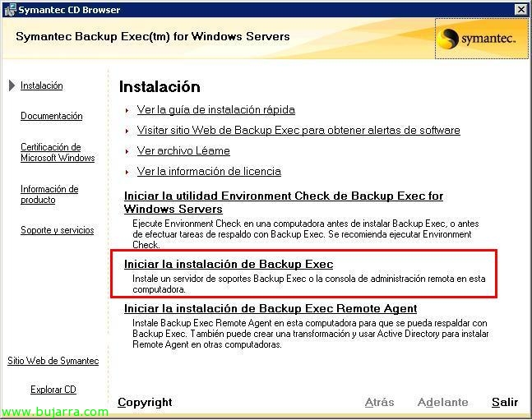Click Iniciar la instalación de Backup Exec
The image size is (532, 420).
(229, 265)
